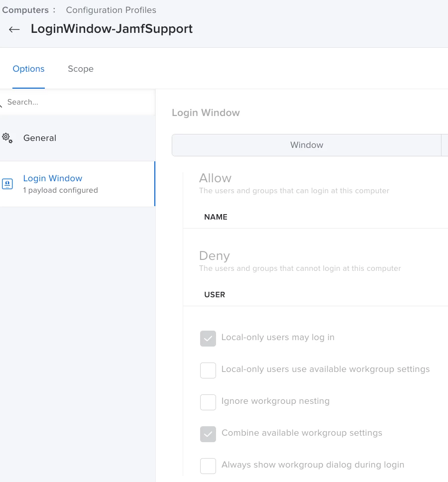Switch to the Scope tab
Screen dimensions: 448x482
click(x=81, y=69)
